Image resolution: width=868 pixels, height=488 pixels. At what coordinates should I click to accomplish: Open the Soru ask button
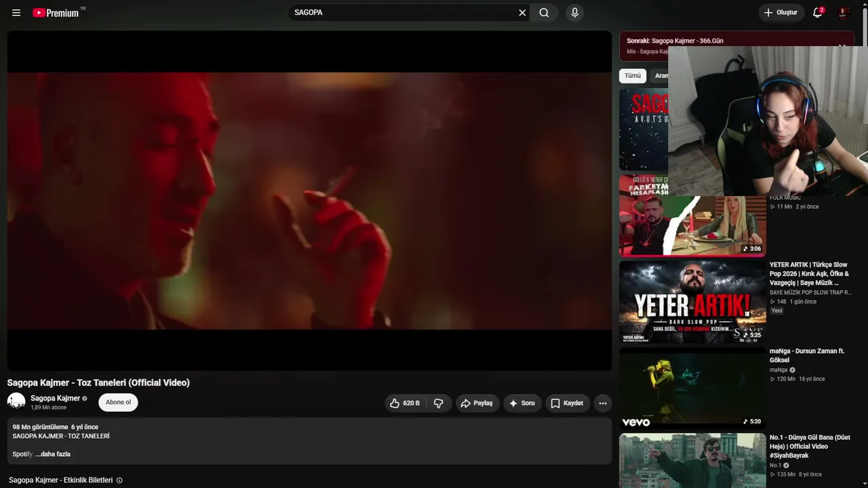pyautogui.click(x=522, y=403)
